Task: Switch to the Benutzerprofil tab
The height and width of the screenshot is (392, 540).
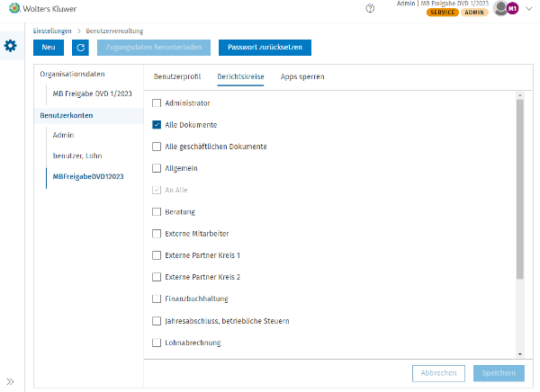Action: point(177,76)
